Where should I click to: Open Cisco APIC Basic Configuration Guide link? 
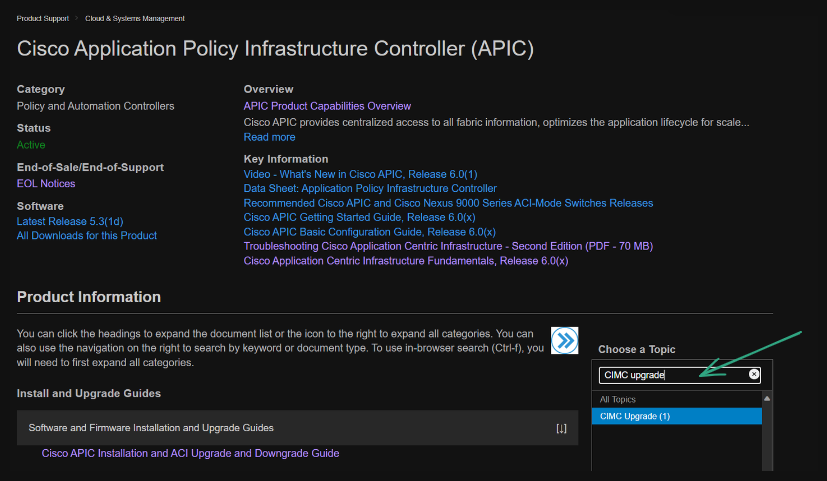[370, 232]
